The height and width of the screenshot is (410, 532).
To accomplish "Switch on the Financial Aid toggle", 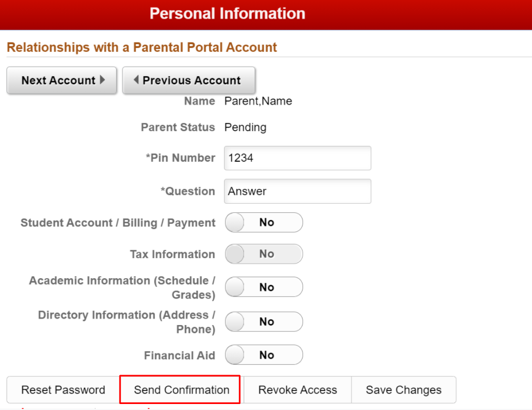I will click(x=264, y=355).
